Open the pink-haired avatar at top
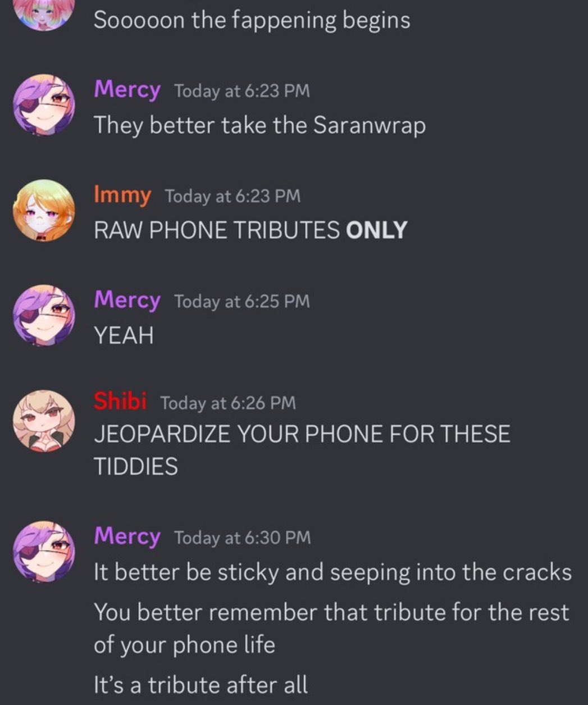The width and height of the screenshot is (588, 705). [44, 11]
